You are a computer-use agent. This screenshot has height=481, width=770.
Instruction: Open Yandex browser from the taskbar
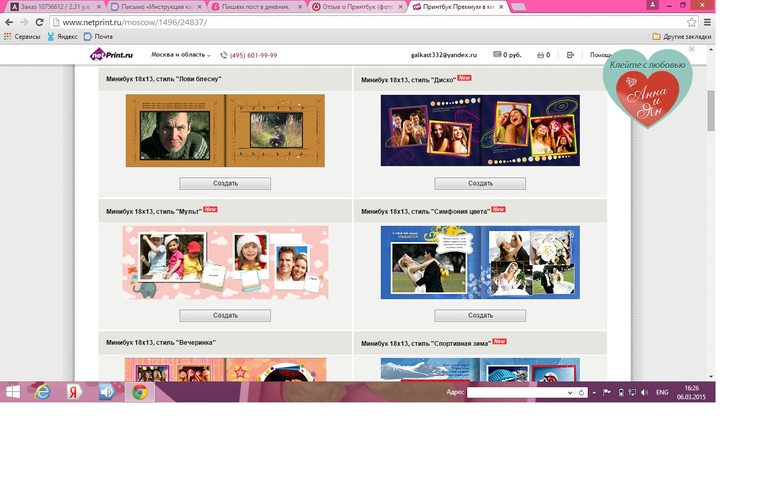(75, 392)
